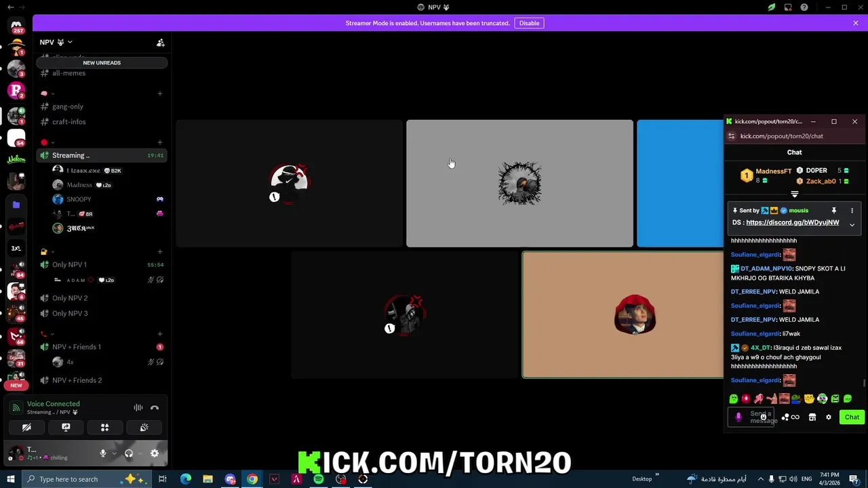Join the NPV + Friends 2 channel
Viewport: 868px width, 488px height.
(102, 380)
